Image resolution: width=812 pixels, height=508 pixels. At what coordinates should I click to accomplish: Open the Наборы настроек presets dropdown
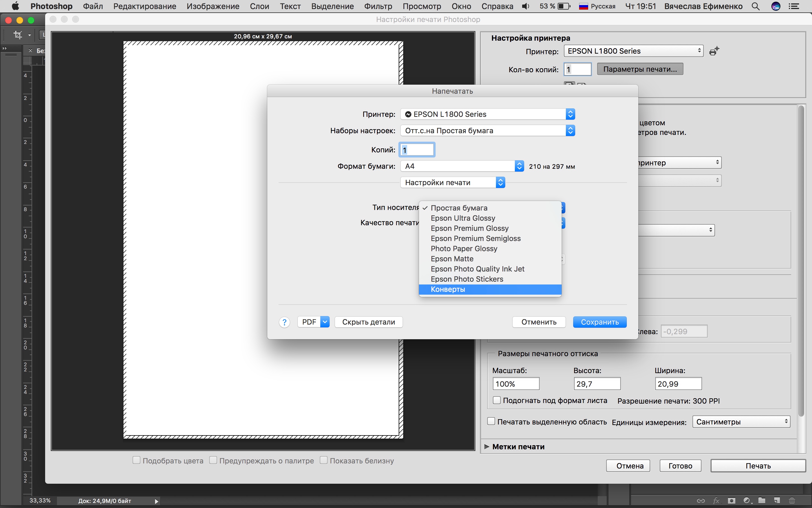[x=487, y=131]
